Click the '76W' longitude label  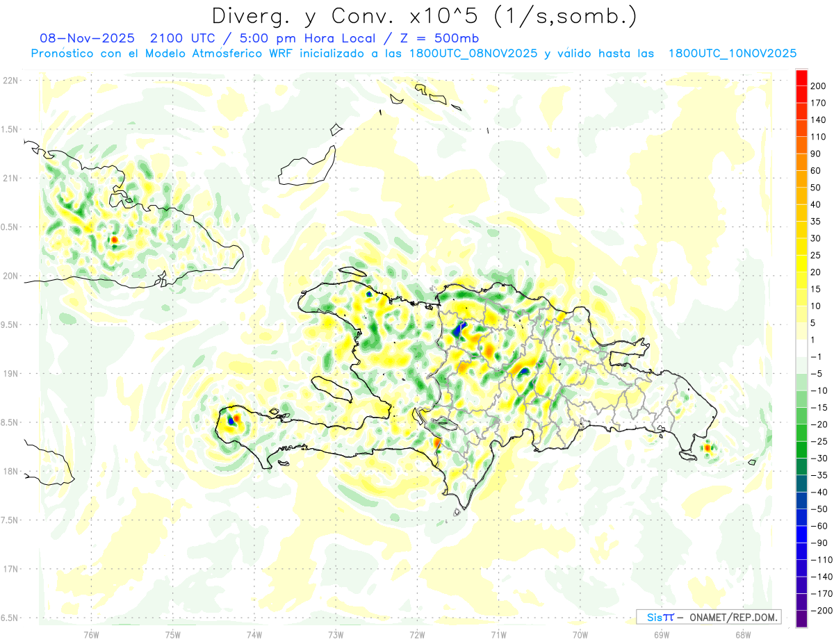click(x=91, y=634)
